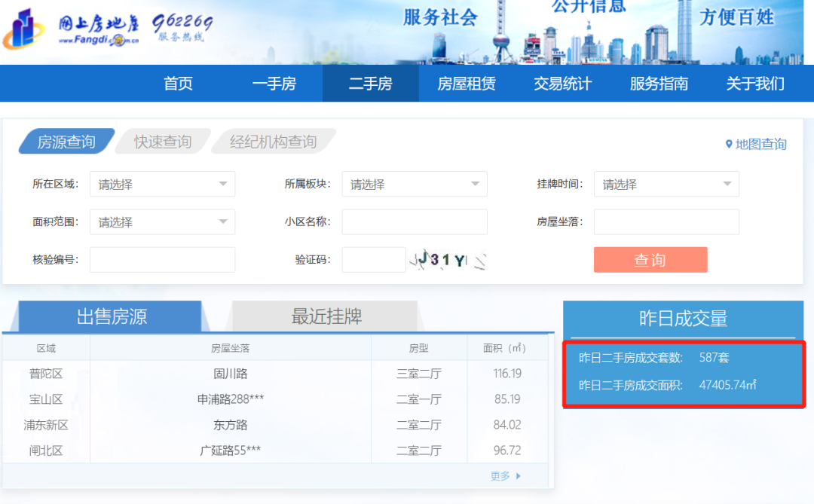Open the 面积范围 dropdown

click(x=162, y=221)
